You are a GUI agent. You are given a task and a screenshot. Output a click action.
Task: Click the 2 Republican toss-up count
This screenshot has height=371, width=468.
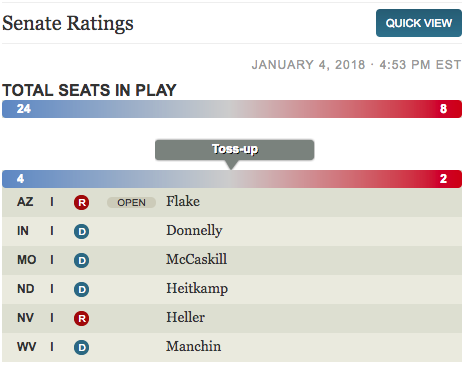point(443,179)
